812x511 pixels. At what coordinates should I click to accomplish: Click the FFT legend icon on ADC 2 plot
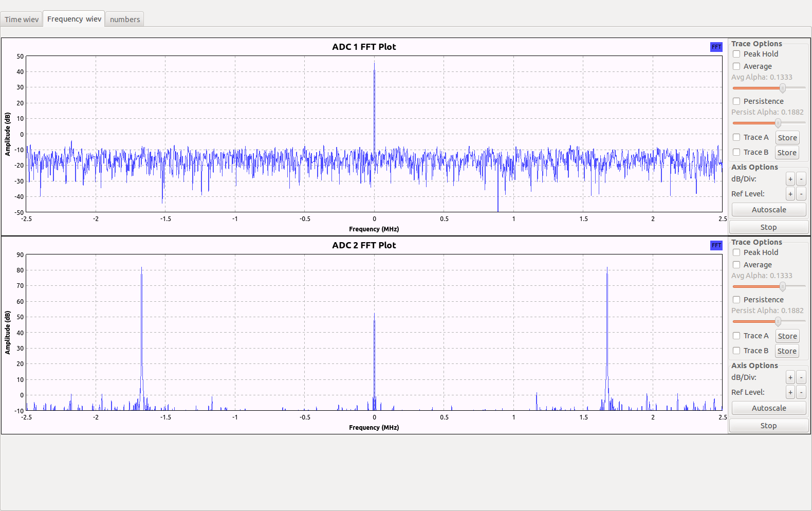click(716, 245)
